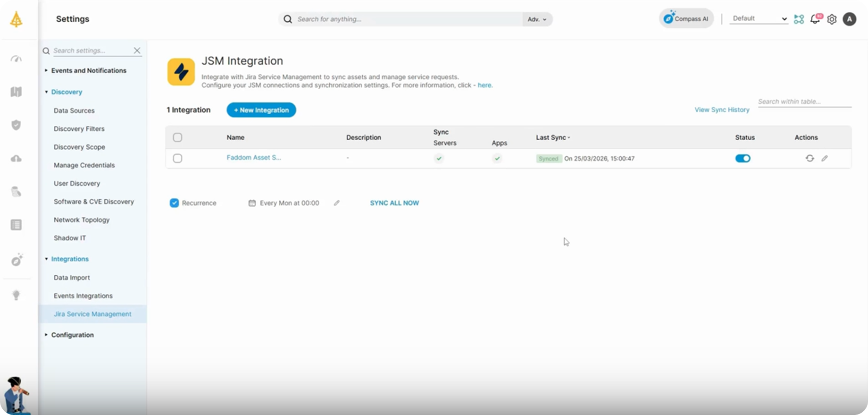Click the Apps checkmark for Faddom Asset
Screen dimensions: 868x415
(497, 158)
